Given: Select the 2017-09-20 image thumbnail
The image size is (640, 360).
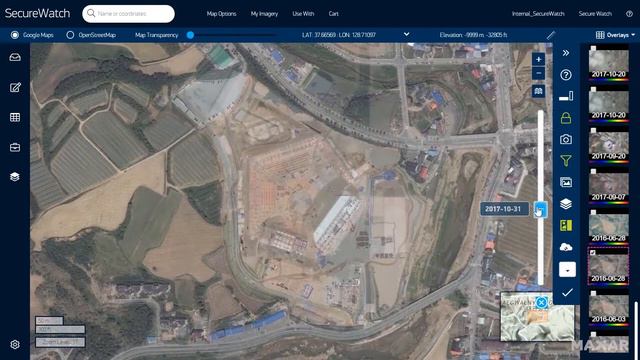Looking at the screenshot, I should coord(609,146).
